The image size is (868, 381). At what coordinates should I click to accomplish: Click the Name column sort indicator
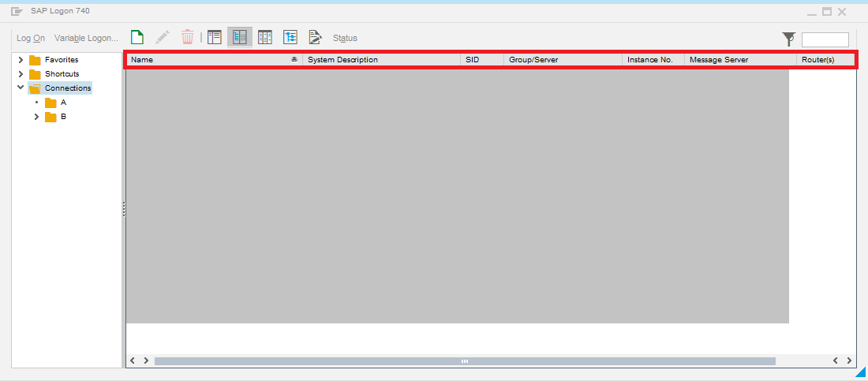(294, 60)
